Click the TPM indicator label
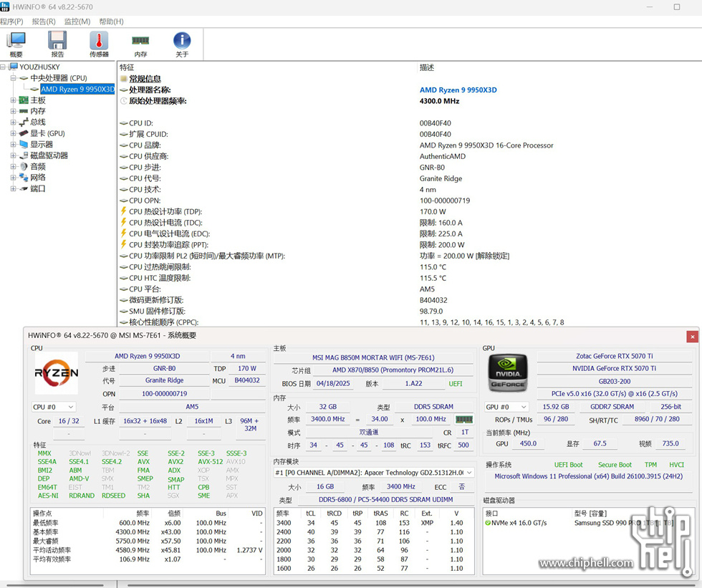Viewport: 702px width, 588px height. coord(650,465)
